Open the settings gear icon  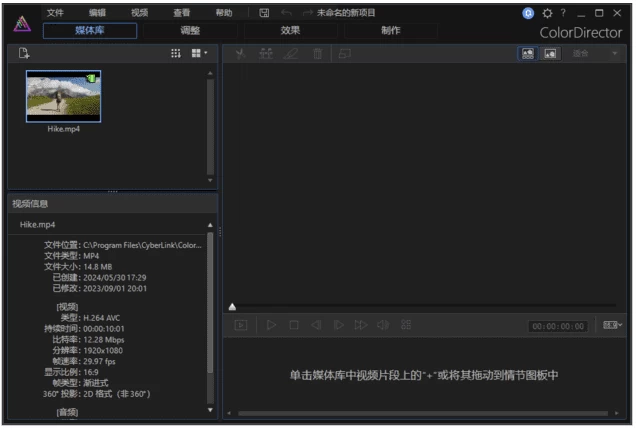point(547,13)
